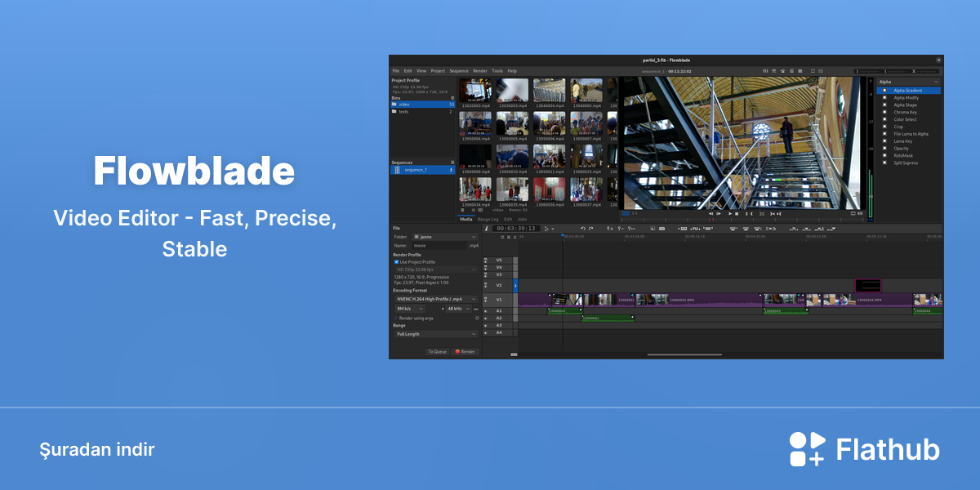
Task: Open the Bins panel hamburger menu
Action: point(452,98)
